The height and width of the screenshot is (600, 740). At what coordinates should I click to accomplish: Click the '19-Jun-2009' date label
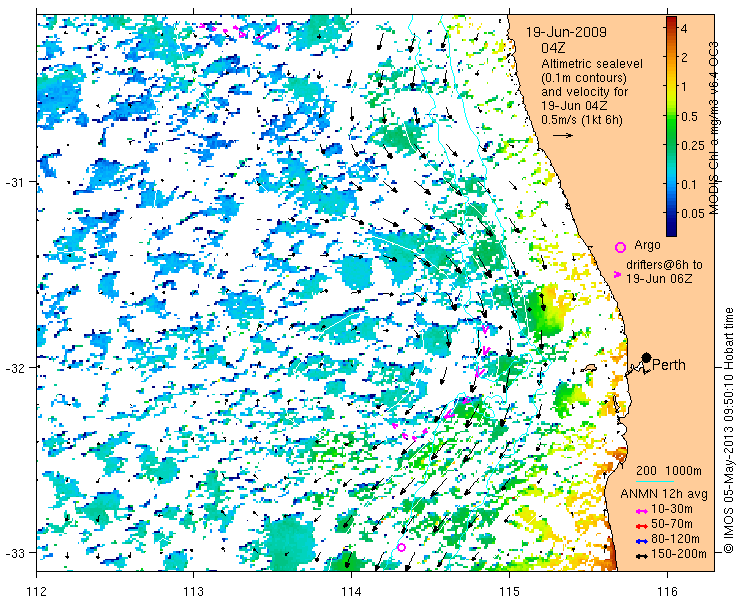click(566, 32)
